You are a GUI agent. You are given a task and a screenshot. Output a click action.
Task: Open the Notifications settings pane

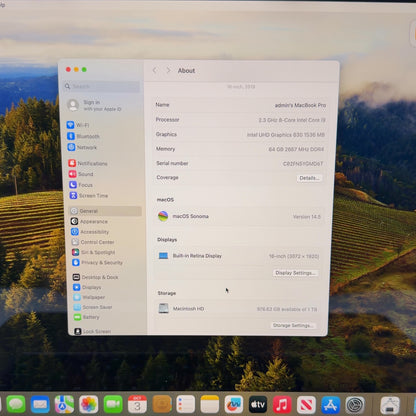(88, 163)
